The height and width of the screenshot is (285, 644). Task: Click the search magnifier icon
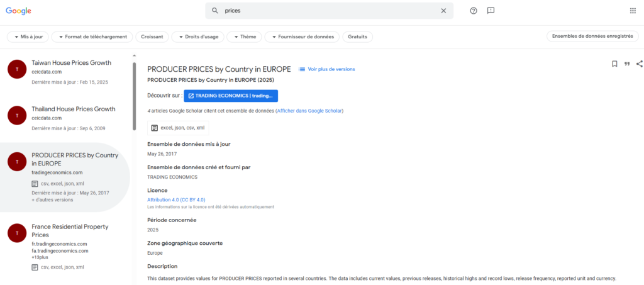(x=215, y=11)
